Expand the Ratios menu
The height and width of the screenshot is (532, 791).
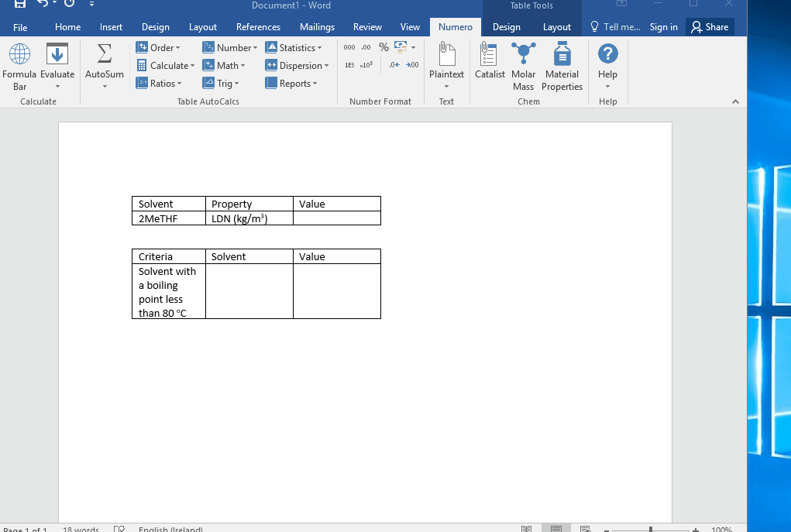[159, 84]
